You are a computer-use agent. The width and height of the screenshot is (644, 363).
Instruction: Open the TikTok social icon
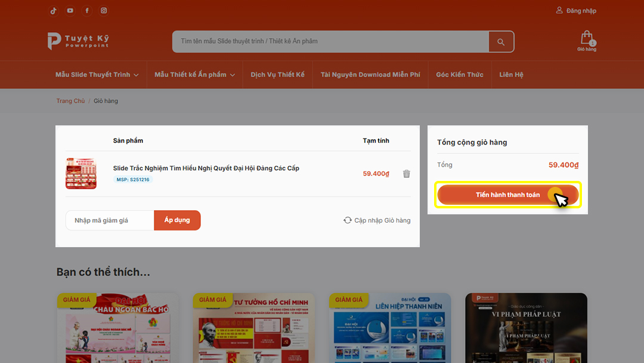pos(53,10)
